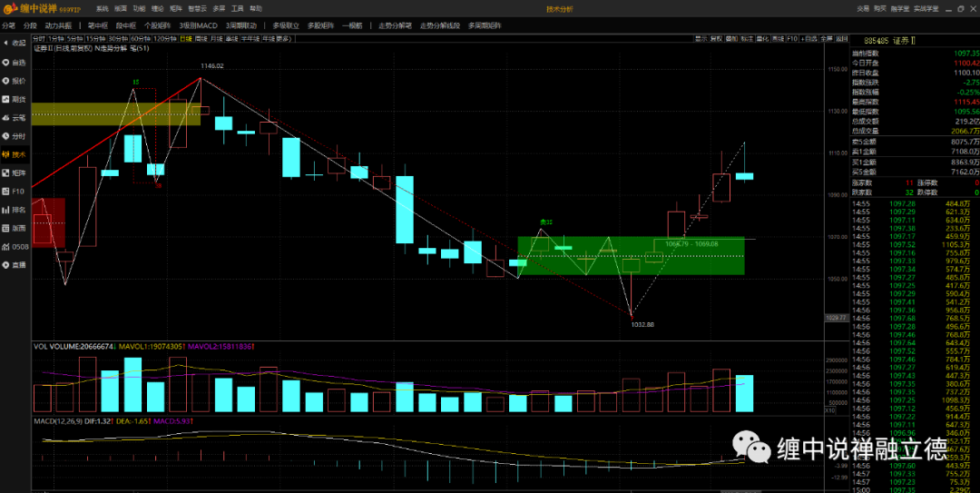
Task: Open 排名 ranking in sidebar
Action: pyautogui.click(x=14, y=210)
